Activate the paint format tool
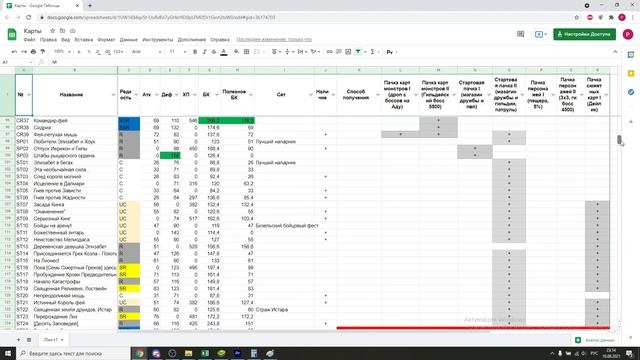This screenshot has width=640, height=360. [42, 52]
